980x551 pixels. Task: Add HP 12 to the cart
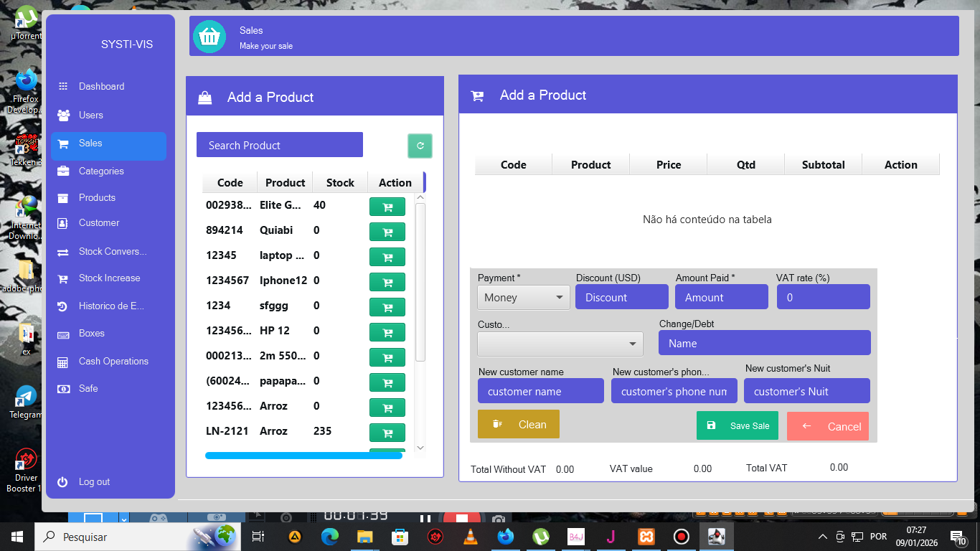click(x=387, y=332)
